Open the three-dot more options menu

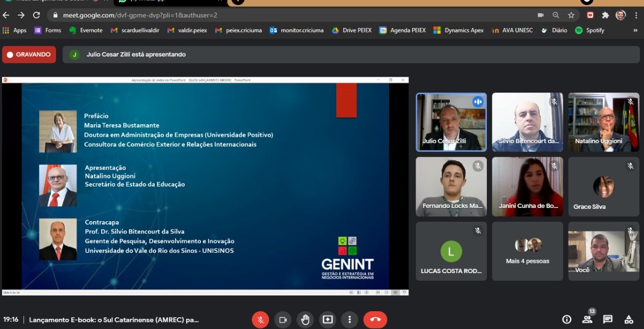(x=349, y=320)
